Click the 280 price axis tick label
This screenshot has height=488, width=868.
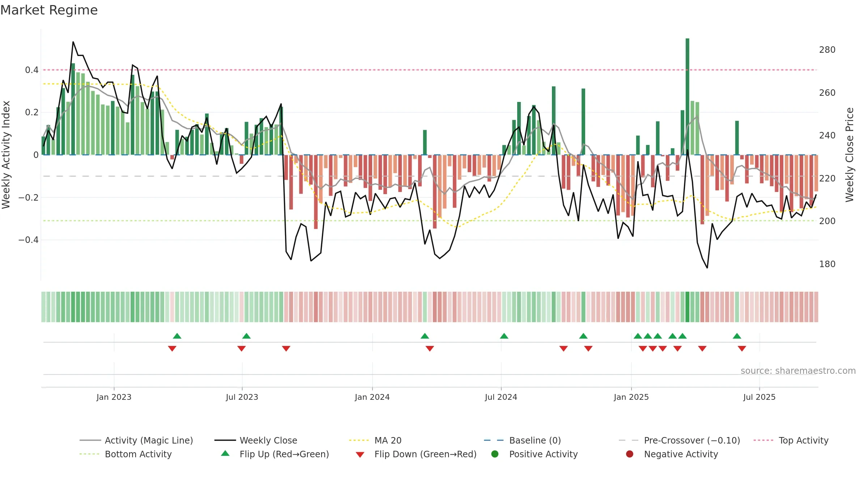[827, 50]
